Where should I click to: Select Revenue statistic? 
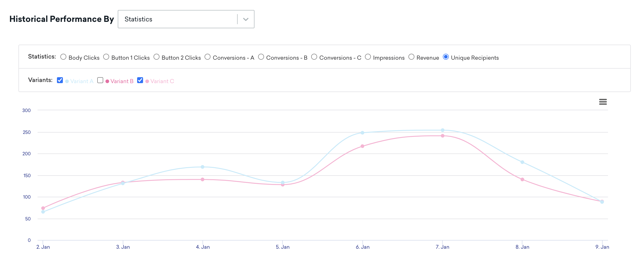tap(412, 57)
